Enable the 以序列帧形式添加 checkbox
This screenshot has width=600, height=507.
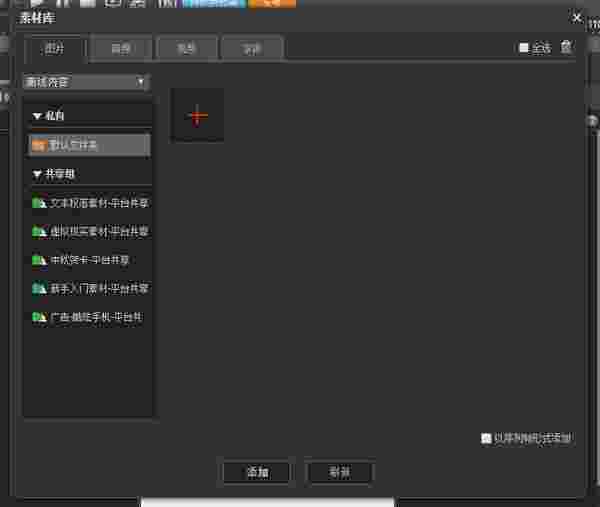(486, 438)
